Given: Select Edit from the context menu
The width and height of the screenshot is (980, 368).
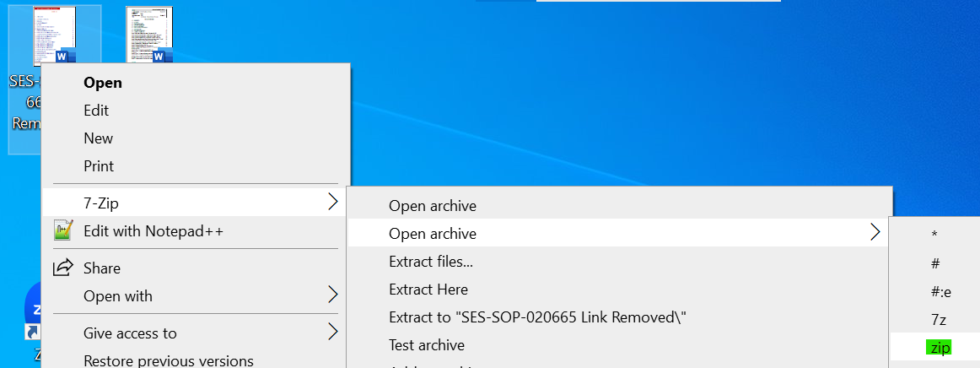Looking at the screenshot, I should (x=96, y=111).
